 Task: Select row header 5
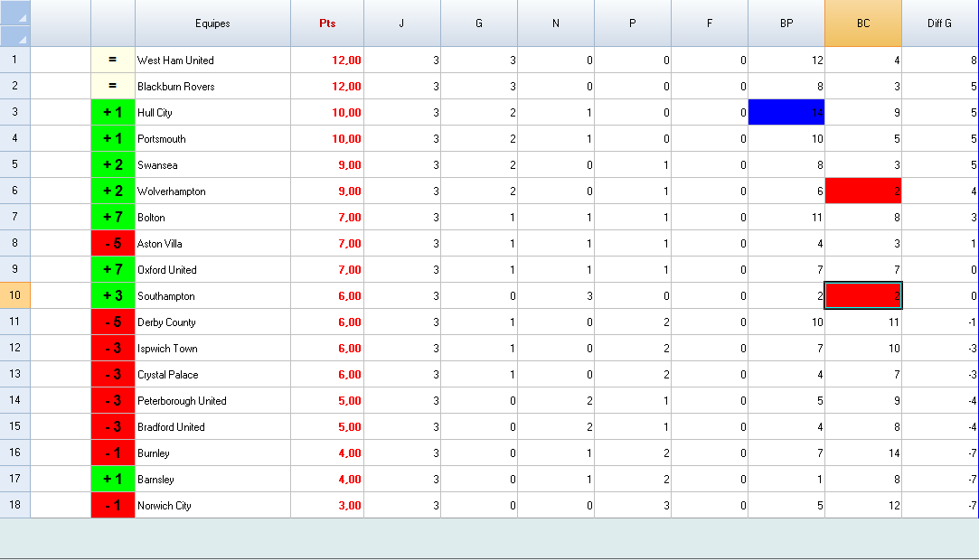click(15, 164)
